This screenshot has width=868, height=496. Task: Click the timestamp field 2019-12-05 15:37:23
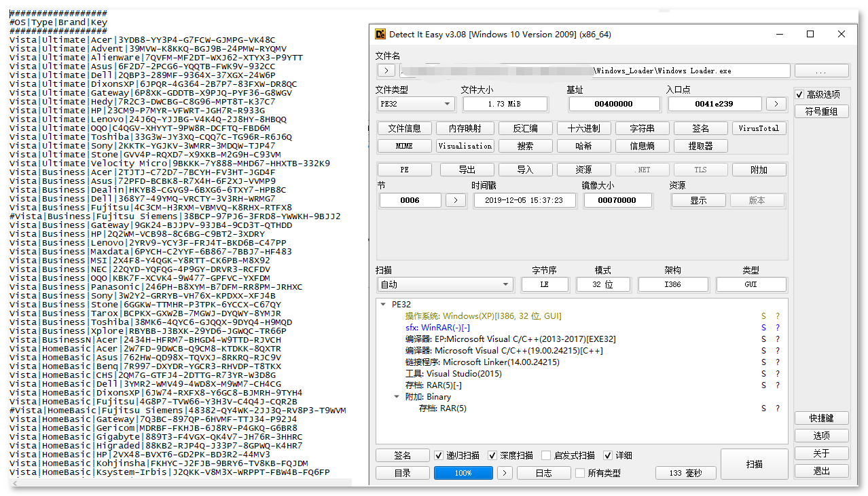tap(524, 200)
